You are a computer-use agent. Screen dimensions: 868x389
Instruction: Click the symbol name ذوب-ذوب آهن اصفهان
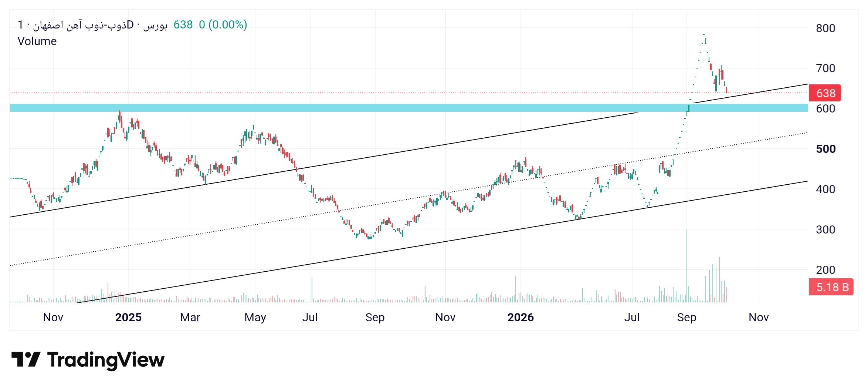tap(80, 25)
